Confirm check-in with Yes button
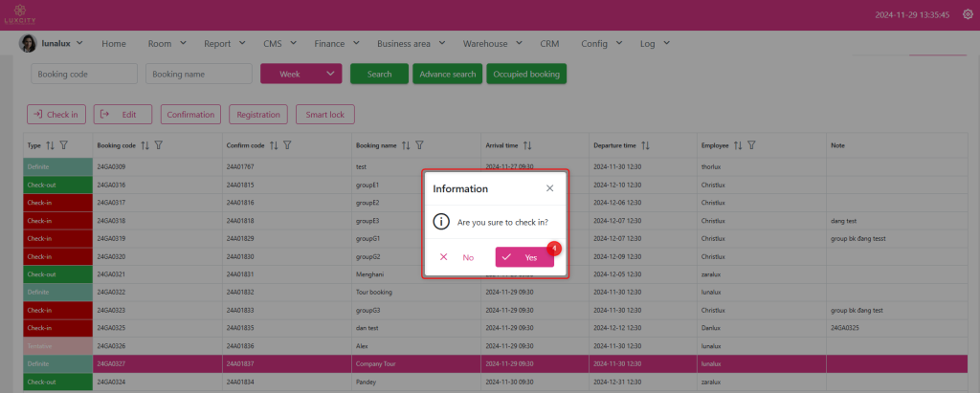 click(x=523, y=257)
